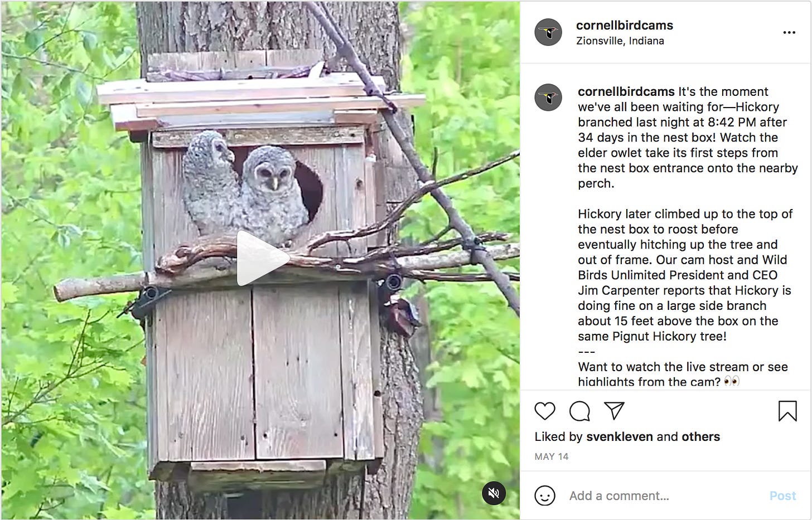Open the Zionsville, Indiana location link
Screen dimensions: 812x520
620,41
